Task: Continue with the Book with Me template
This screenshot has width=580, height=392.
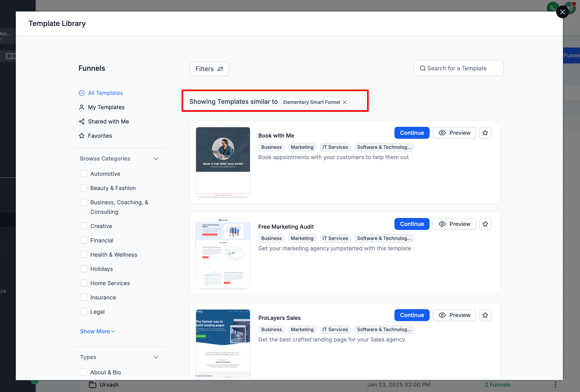Action: tap(412, 133)
